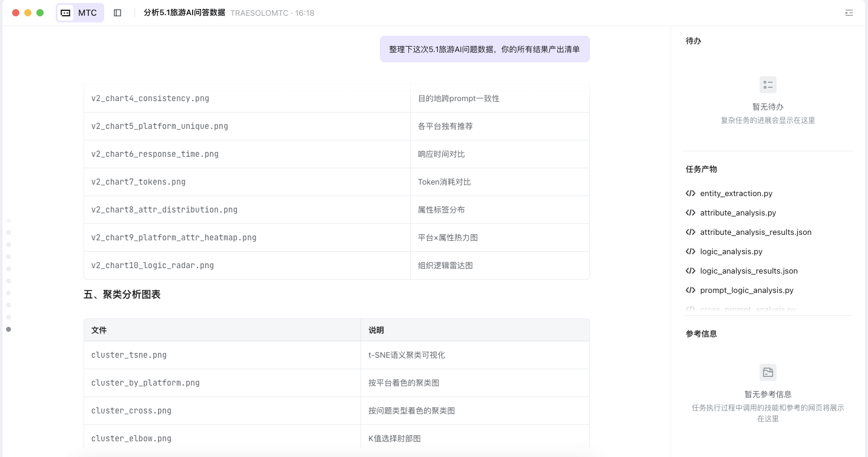
Task: Click code icon beside logic_analysis.py
Action: 690,252
